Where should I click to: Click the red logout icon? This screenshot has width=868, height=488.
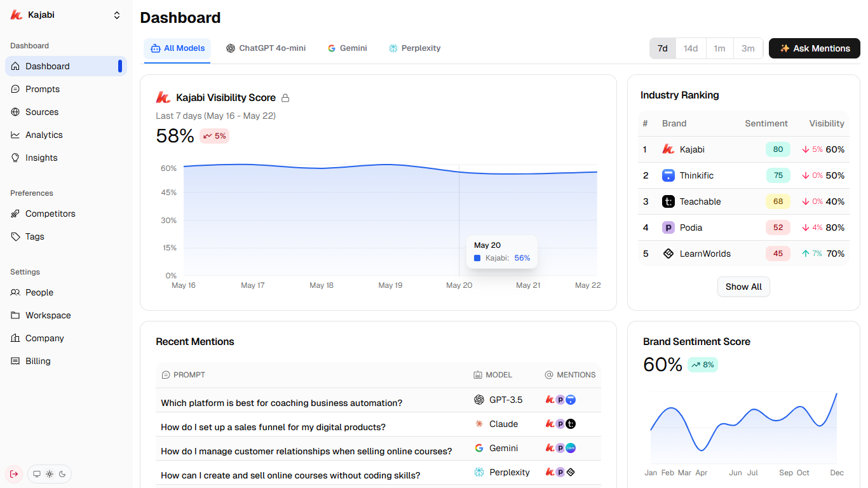(14, 474)
